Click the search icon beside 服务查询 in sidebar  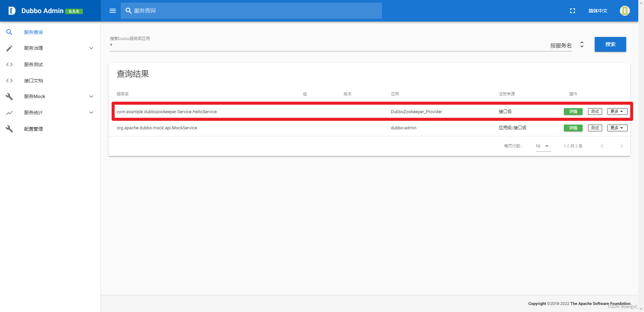pyautogui.click(x=9, y=32)
